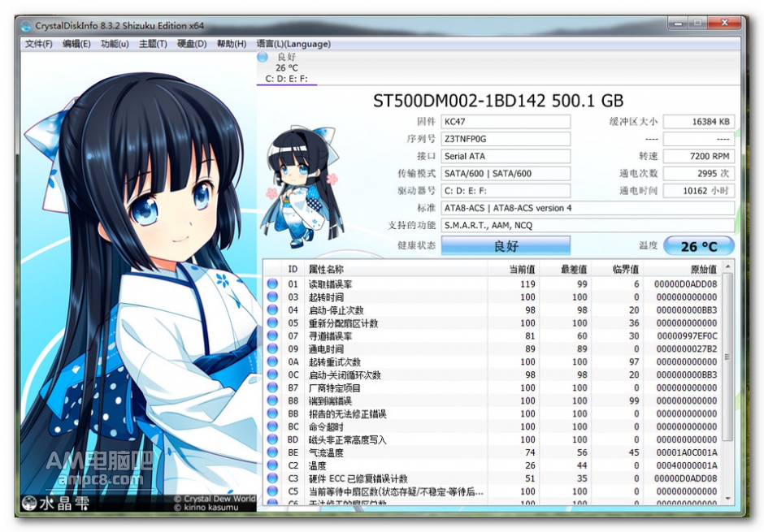Open the 功能(u) menu

click(x=115, y=44)
